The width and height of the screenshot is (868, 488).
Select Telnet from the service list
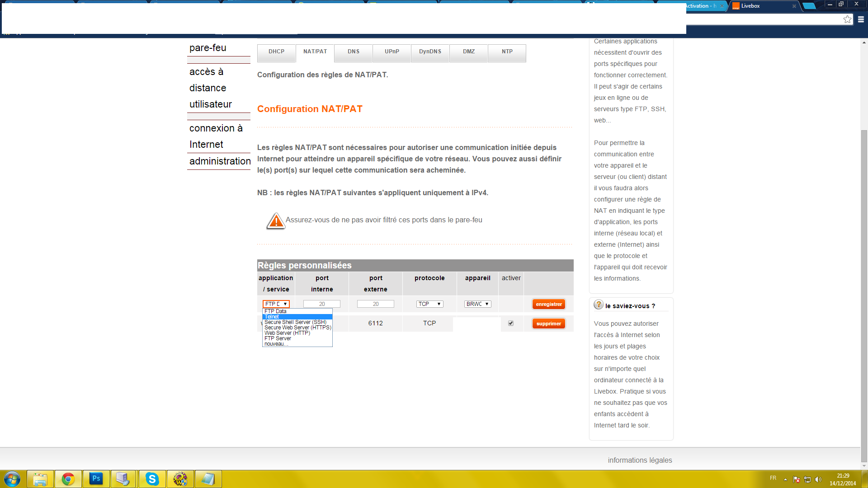click(297, 317)
